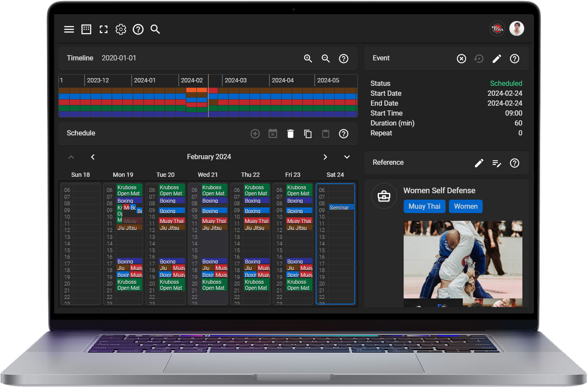This screenshot has height=389, width=588.
Task: Open Reference panel help
Action: click(x=515, y=163)
